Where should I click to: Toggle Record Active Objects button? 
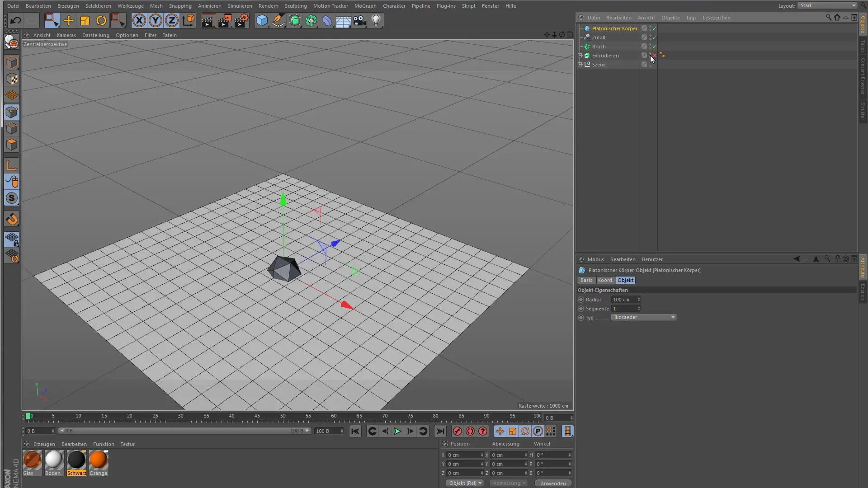[x=458, y=431]
